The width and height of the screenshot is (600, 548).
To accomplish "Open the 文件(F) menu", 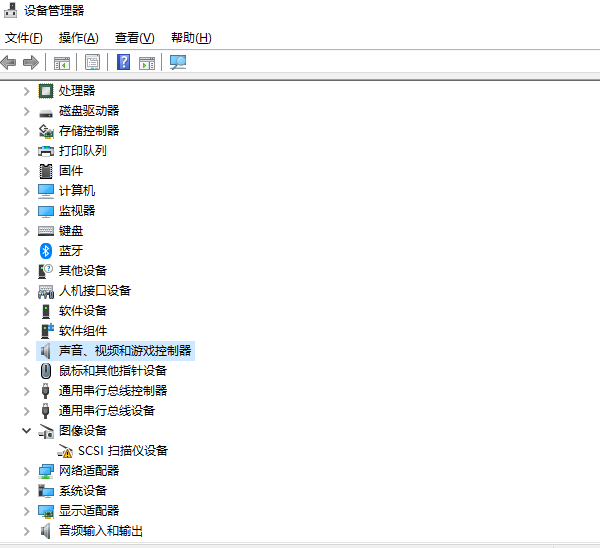I will [24, 38].
